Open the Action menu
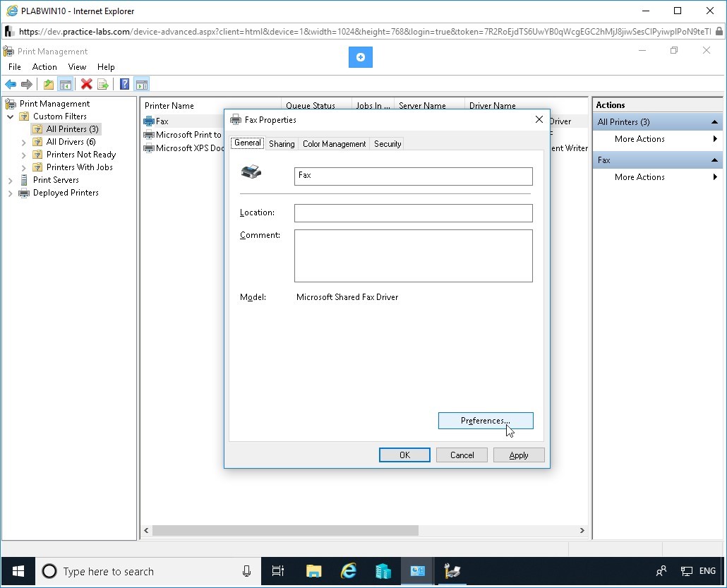Screen dimensions: 727x588 pos(44,67)
